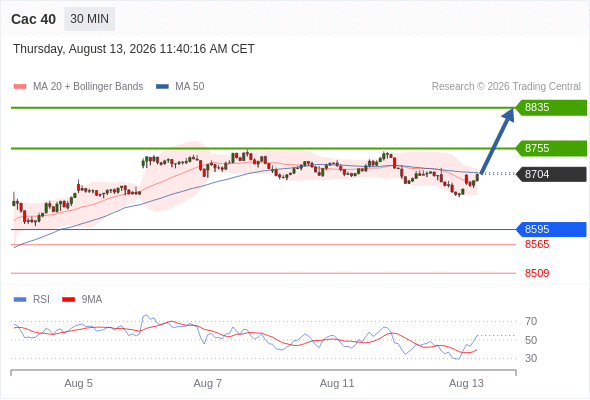Click the Aug 5 date marker
The image size is (590, 400).
(78, 383)
